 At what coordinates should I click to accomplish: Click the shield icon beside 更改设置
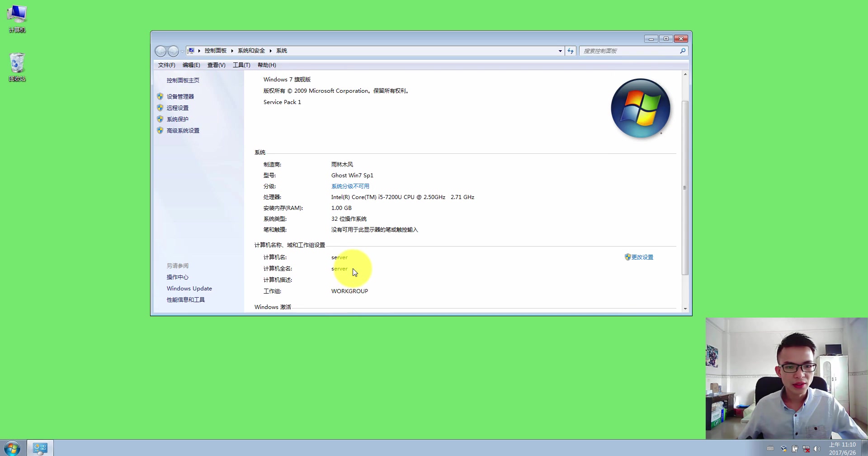tap(627, 257)
